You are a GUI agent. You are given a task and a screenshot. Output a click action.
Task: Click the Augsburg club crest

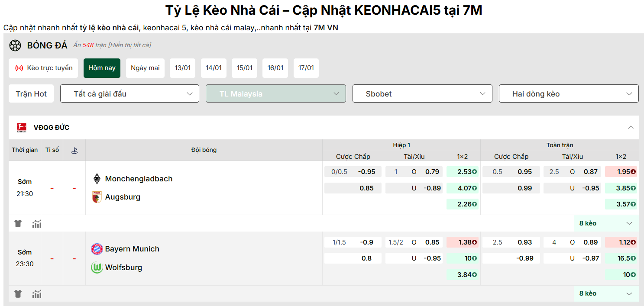pos(96,196)
